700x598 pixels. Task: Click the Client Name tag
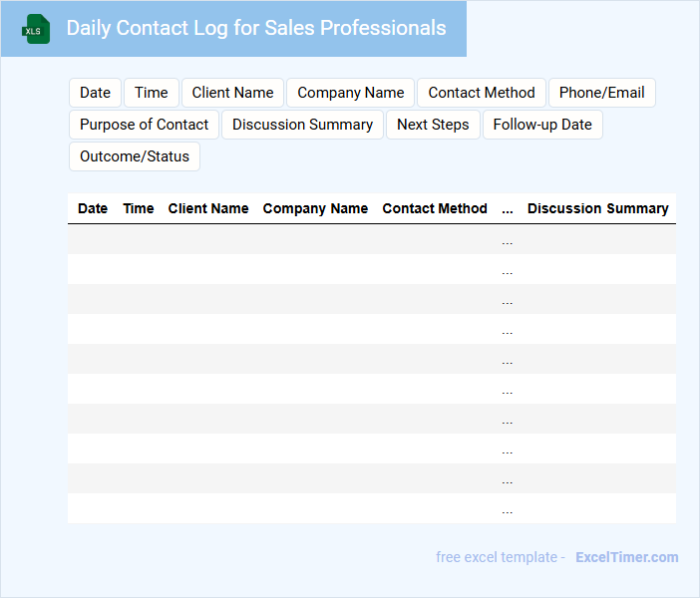(232, 93)
